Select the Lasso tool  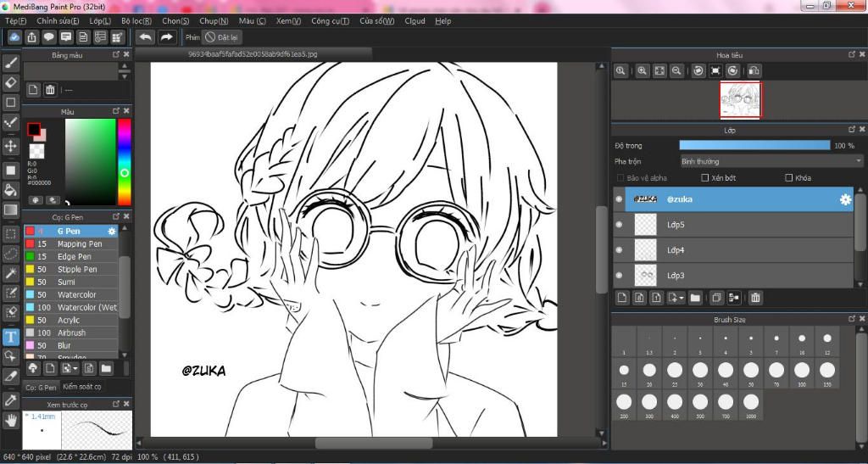pos(11,254)
